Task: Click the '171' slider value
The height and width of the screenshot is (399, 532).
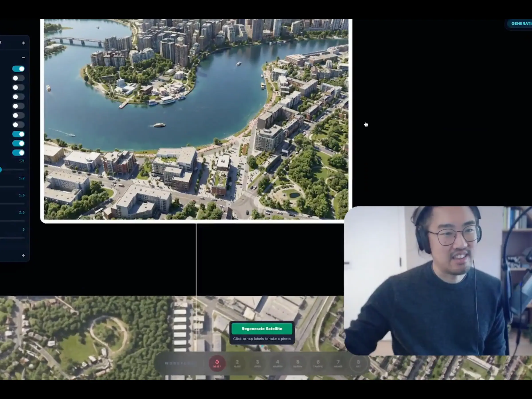Action: coord(22,161)
